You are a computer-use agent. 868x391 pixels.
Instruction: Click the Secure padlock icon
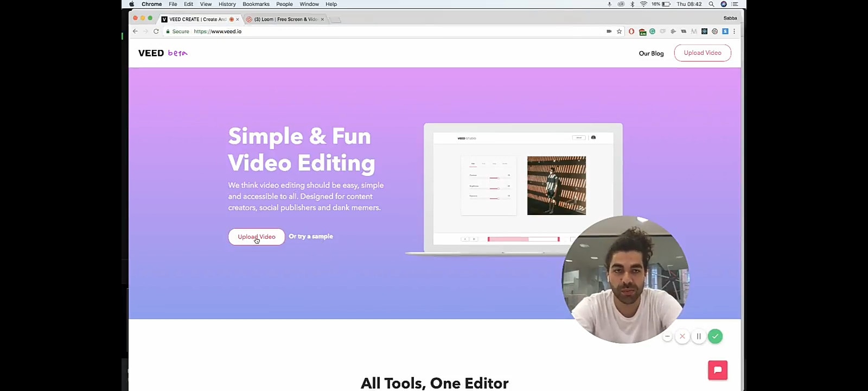point(168,31)
